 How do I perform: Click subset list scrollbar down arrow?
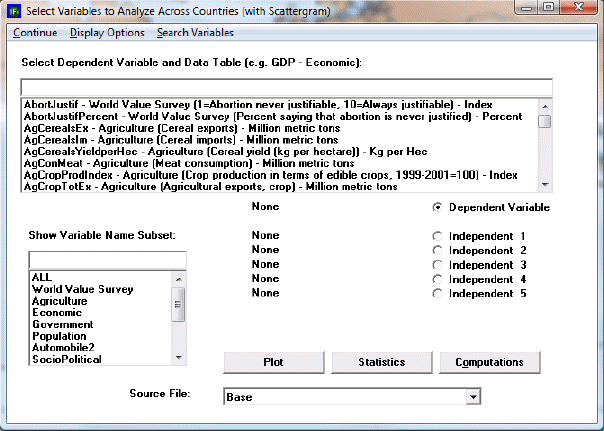coord(178,357)
